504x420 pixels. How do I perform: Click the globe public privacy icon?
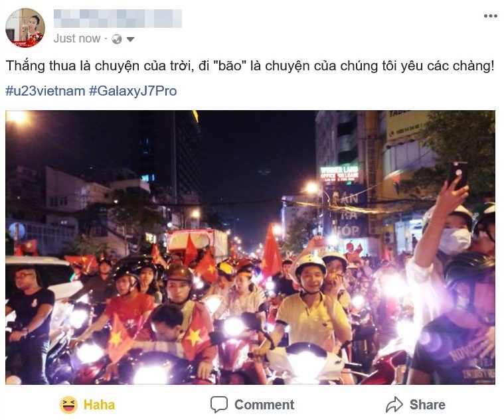click(x=117, y=39)
